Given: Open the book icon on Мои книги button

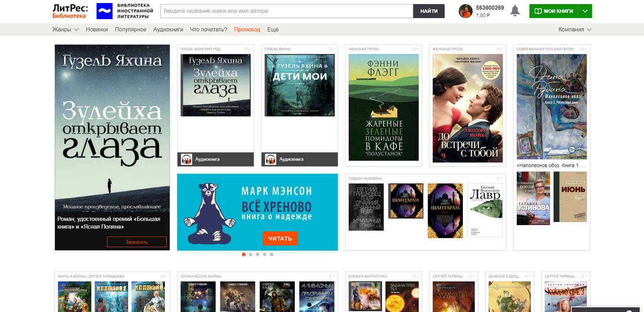Looking at the screenshot, I should 538,11.
